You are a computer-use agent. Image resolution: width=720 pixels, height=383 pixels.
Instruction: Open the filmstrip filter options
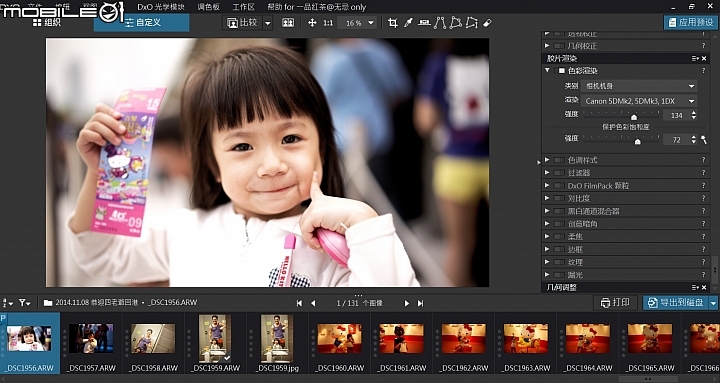(x=24, y=303)
